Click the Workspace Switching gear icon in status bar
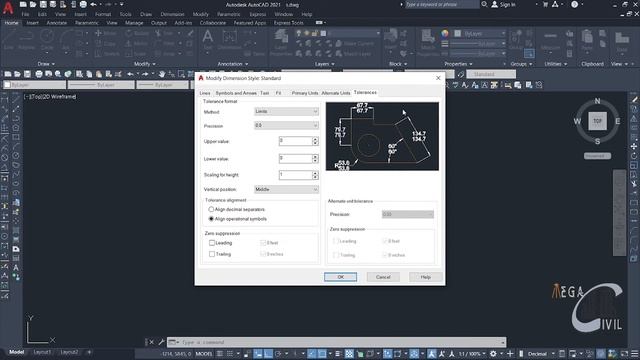Screen dimensions: 640x360 coord(493,353)
